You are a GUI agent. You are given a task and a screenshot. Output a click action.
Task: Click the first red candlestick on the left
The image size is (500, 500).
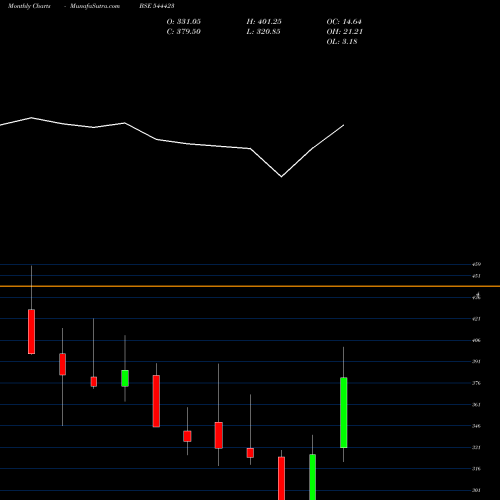[31, 332]
